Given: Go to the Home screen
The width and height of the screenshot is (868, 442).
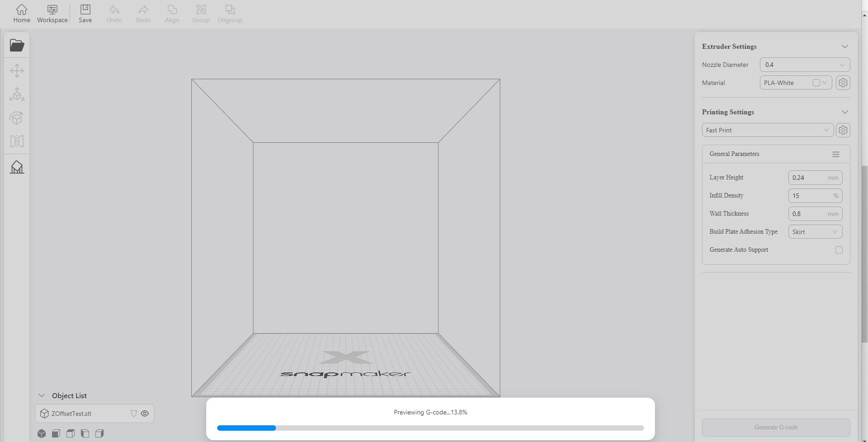Looking at the screenshot, I should point(21,13).
